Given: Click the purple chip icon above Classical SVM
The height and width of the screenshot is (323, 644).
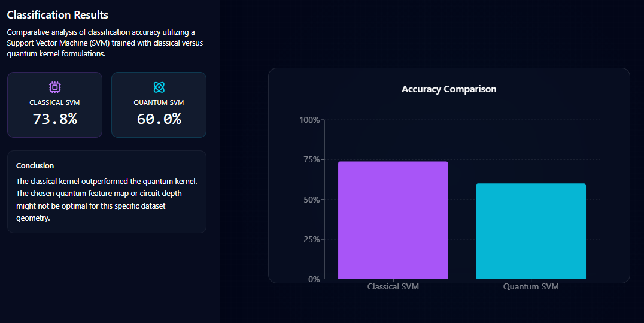Looking at the screenshot, I should coord(54,87).
